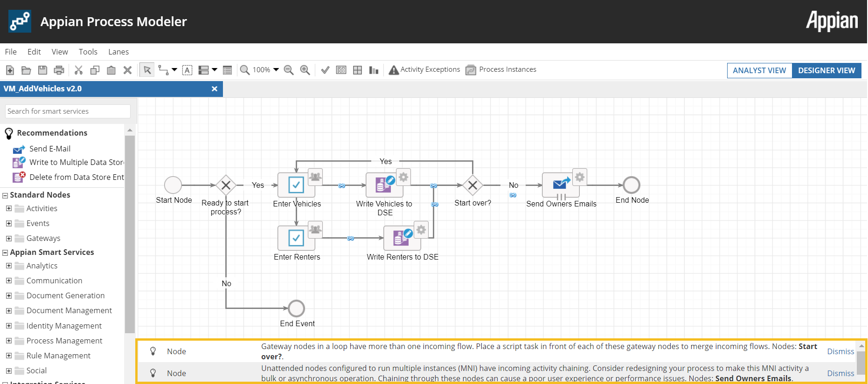Cut the selected node with scissors icon

[78, 70]
